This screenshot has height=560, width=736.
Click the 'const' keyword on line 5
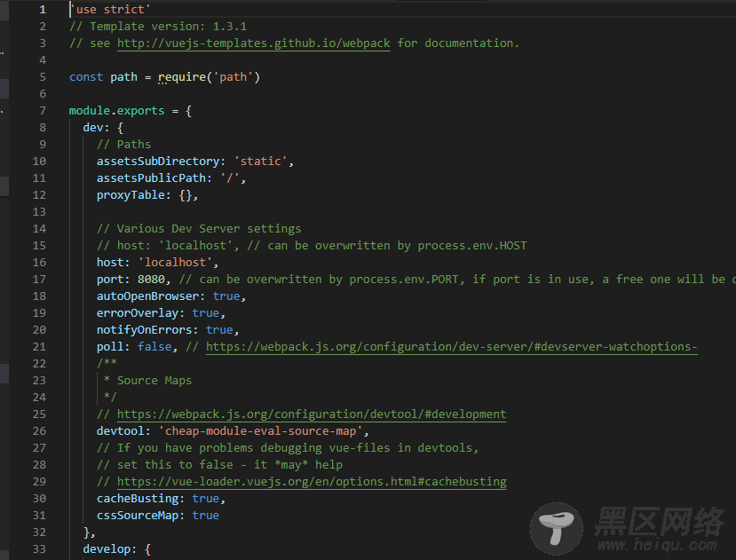[86, 77]
